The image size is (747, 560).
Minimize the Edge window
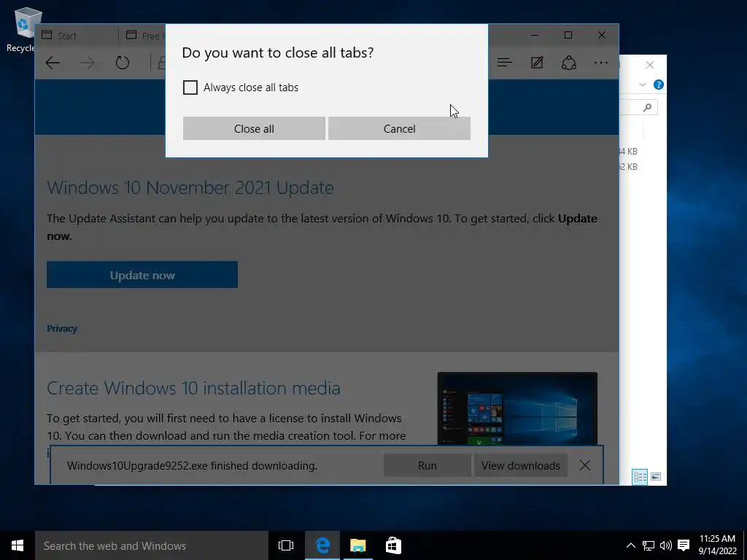click(535, 35)
